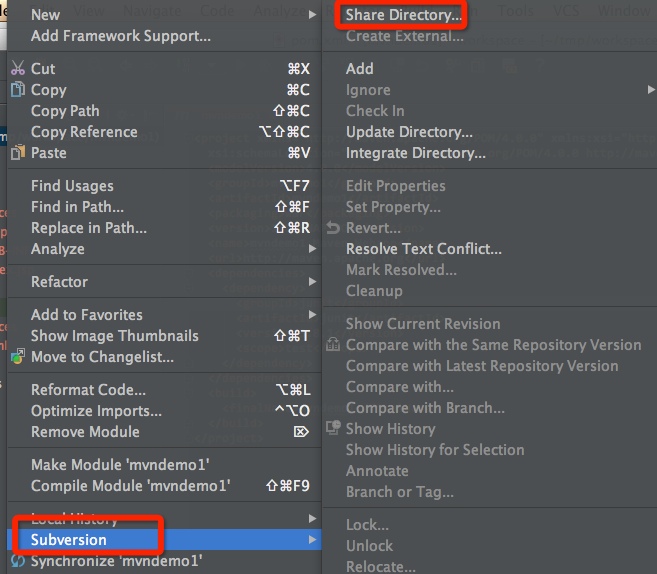
Task: Click the clipboard icon next to Paste
Action: coord(17,153)
